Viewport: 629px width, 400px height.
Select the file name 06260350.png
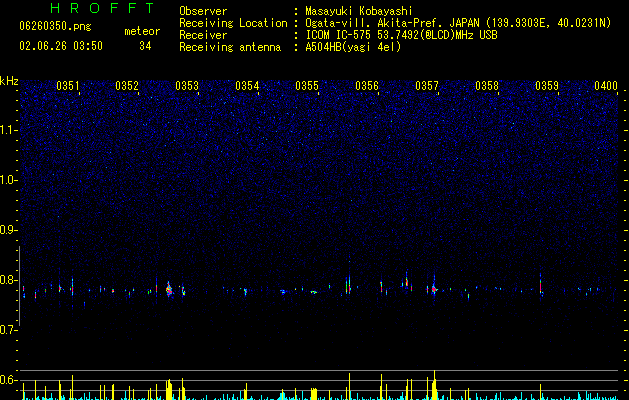[55, 27]
